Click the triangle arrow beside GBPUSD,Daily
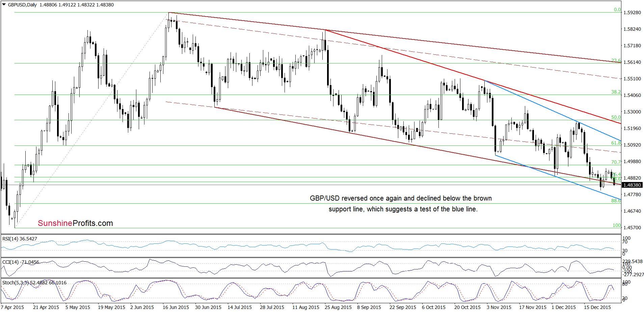The height and width of the screenshot is (312, 644). [x=4, y=5]
